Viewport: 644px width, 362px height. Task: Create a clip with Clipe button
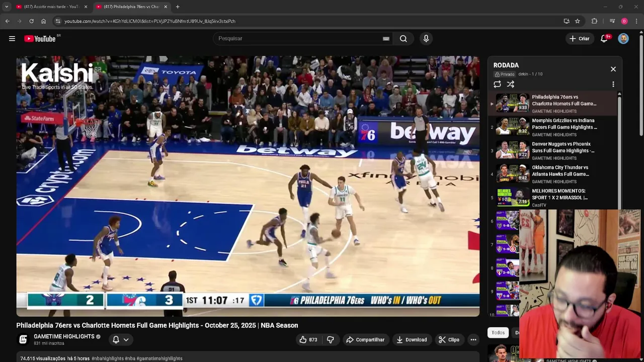click(x=449, y=340)
